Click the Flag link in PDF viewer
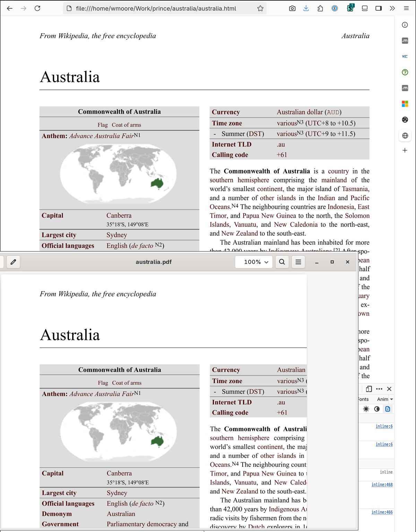The image size is (416, 532). tap(103, 383)
